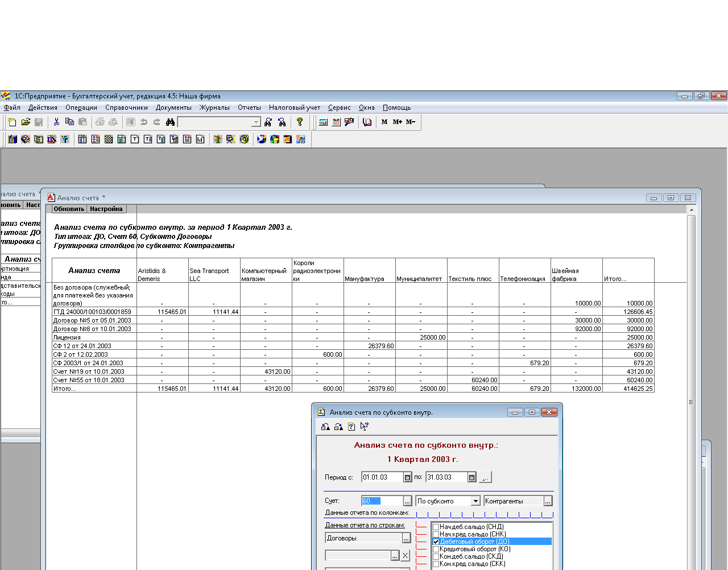Expand the По субконто dropdown
The width and height of the screenshot is (728, 570).
click(x=475, y=501)
